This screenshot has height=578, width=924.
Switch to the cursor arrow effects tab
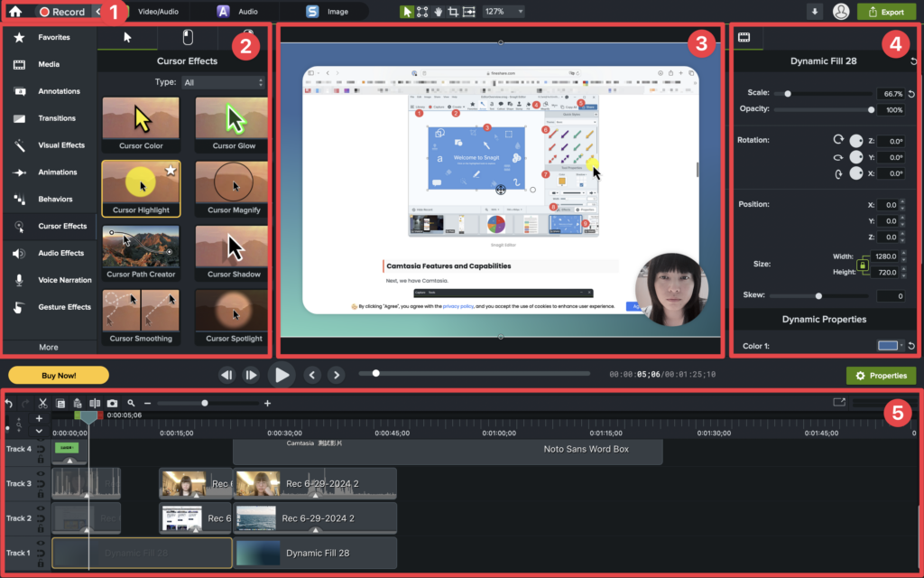point(127,37)
